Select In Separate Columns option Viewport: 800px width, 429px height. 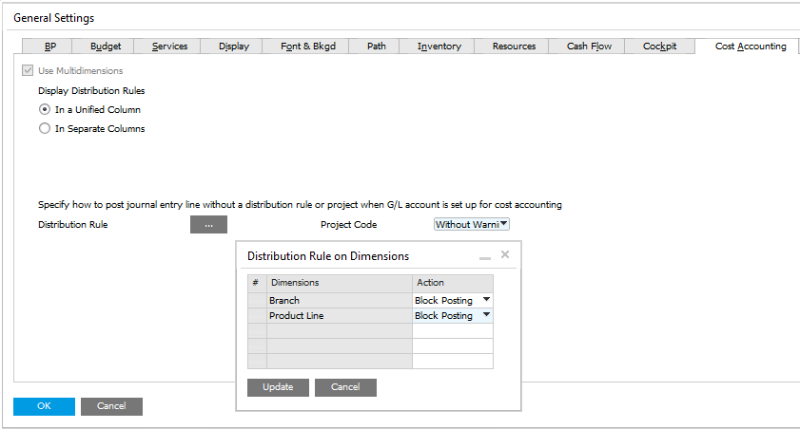[x=44, y=128]
